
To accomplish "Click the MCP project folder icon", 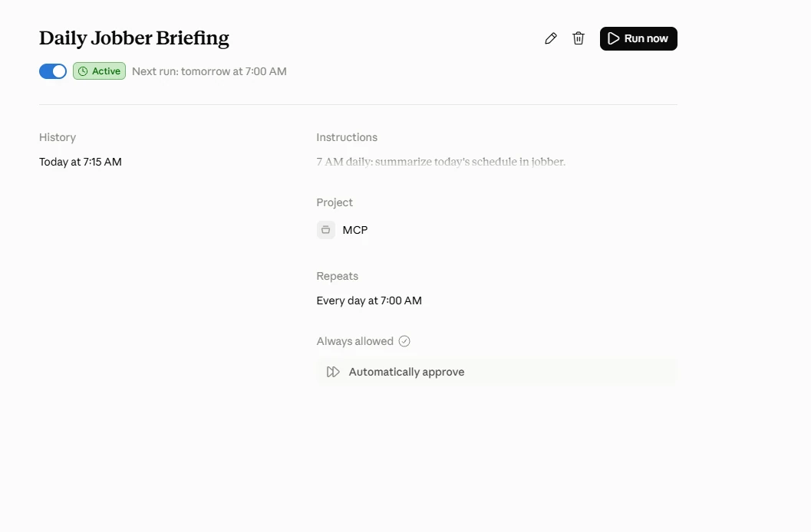I will tap(326, 230).
